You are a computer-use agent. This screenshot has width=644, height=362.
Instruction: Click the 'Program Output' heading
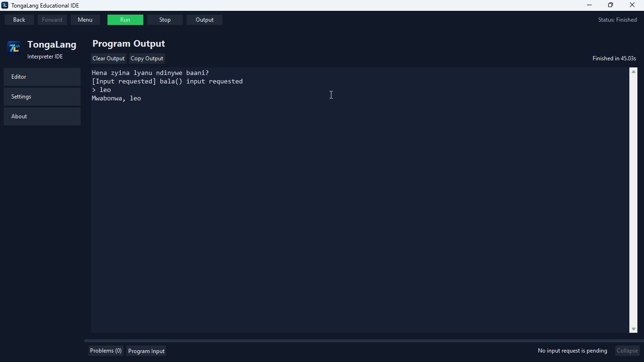[x=129, y=43]
